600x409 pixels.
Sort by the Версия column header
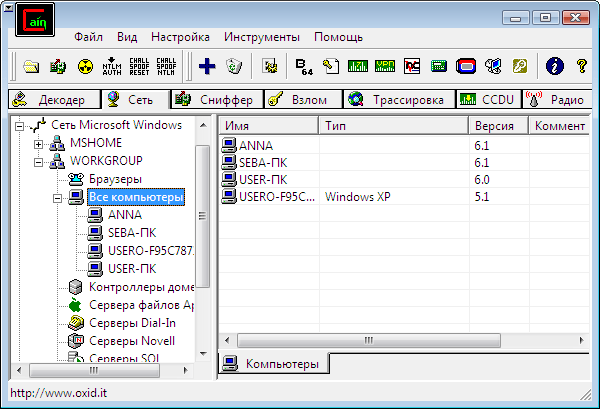pos(499,126)
